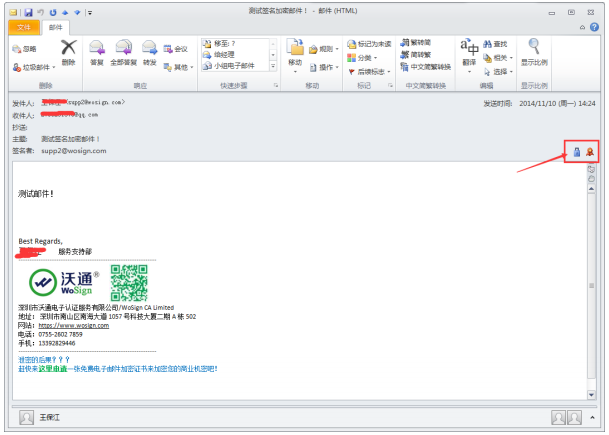Image resolution: width=609 pixels, height=435 pixels.
Task: Open the www.wosign.com link in signature
Action: coord(73,325)
